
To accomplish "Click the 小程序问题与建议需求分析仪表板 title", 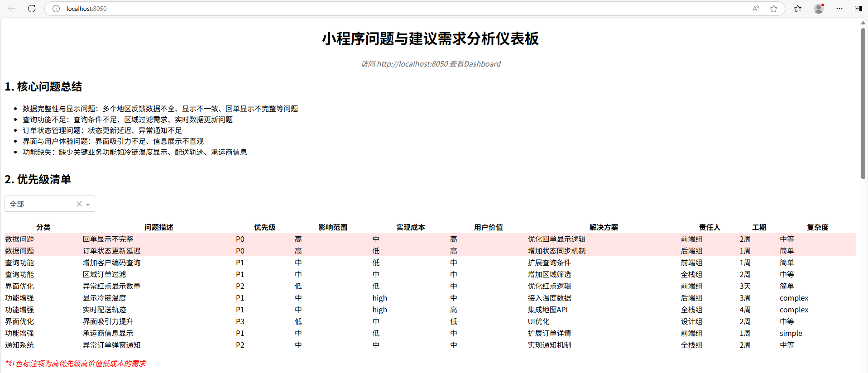I will coord(431,38).
